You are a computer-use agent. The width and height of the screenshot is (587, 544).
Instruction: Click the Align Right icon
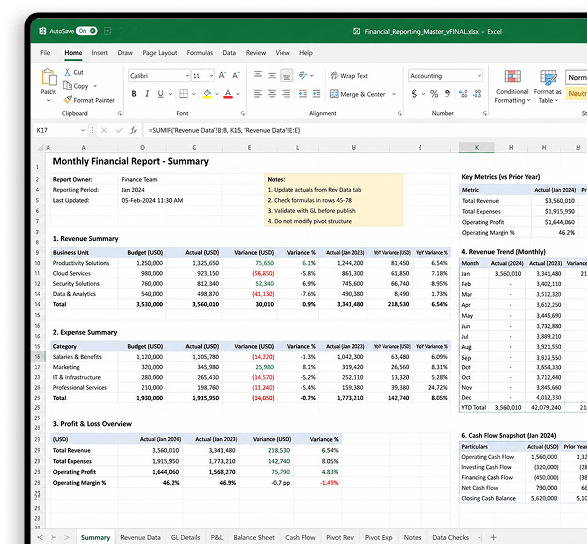pyautogui.click(x=286, y=94)
